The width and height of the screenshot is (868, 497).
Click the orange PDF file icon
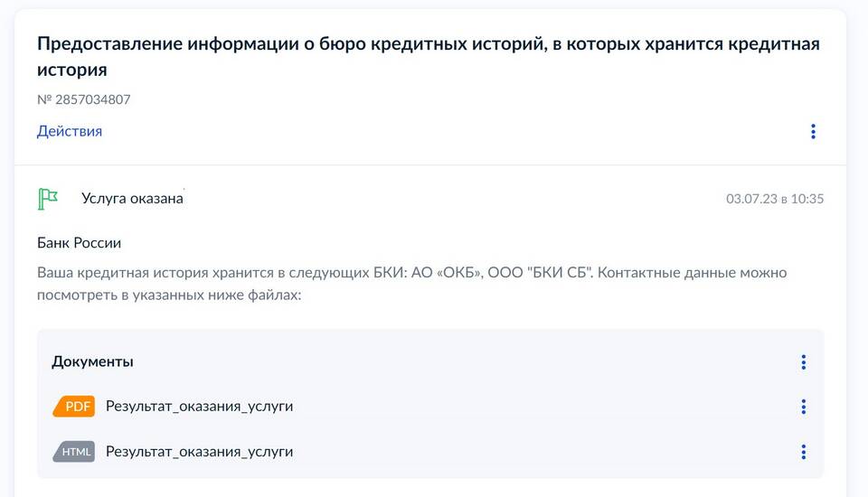pos(73,407)
